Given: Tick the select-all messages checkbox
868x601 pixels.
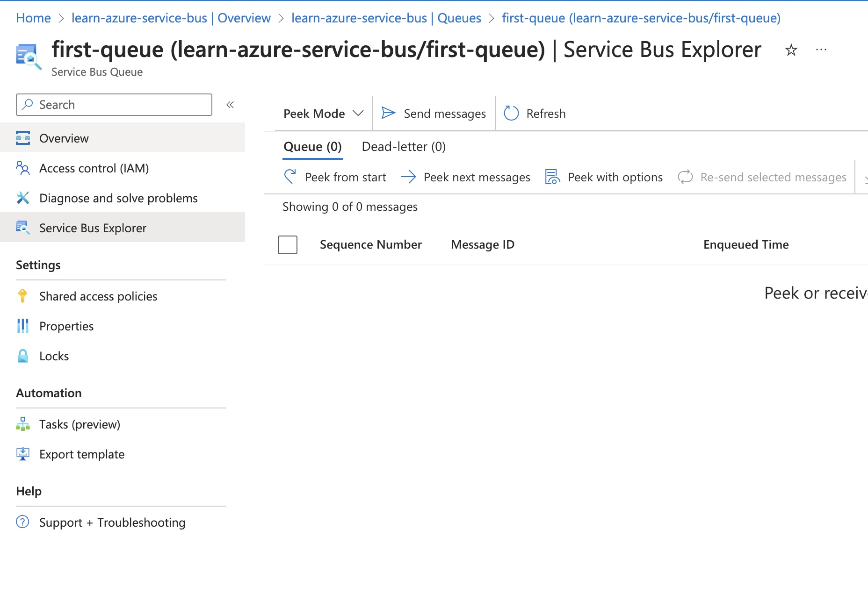Looking at the screenshot, I should coord(288,244).
